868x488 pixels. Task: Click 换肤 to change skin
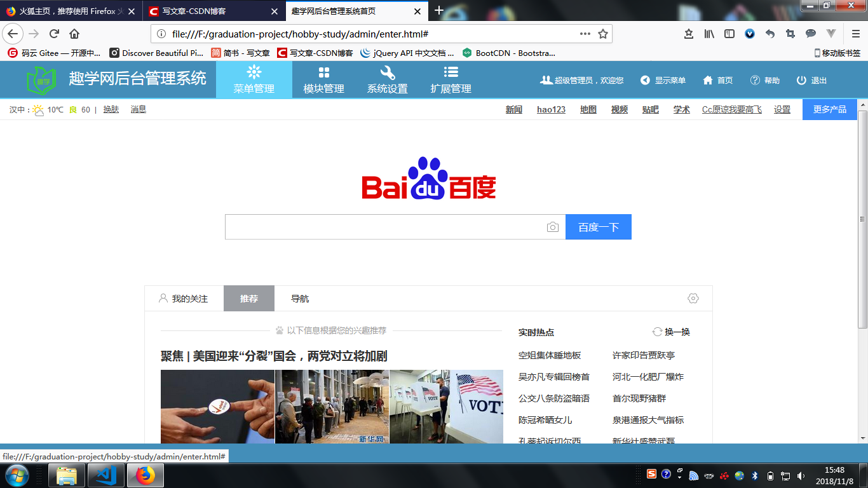click(111, 109)
